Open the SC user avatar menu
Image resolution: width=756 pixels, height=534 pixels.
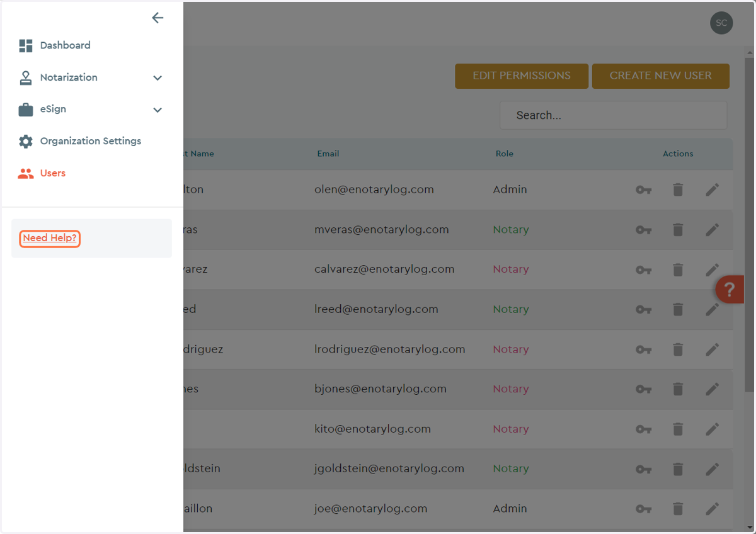point(721,23)
